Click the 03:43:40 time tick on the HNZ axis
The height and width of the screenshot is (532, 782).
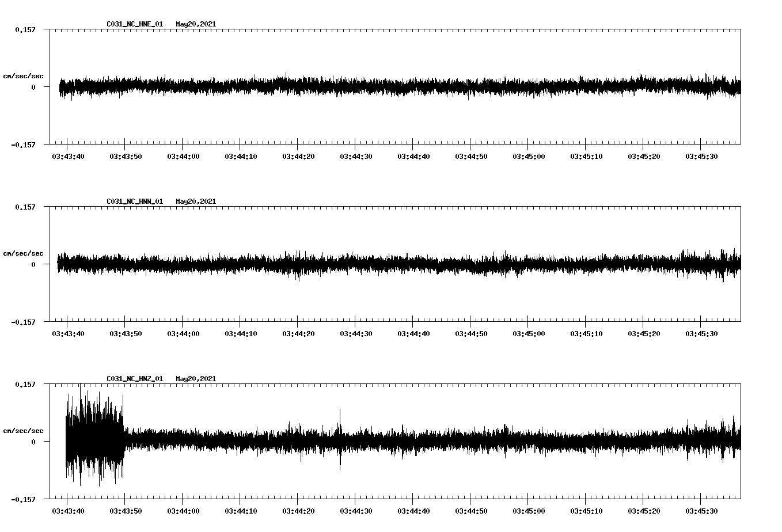67,510
